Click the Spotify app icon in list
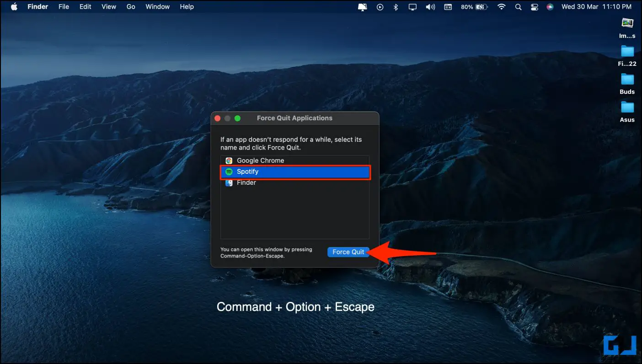Screen dimensions: 642x364 point(229,172)
